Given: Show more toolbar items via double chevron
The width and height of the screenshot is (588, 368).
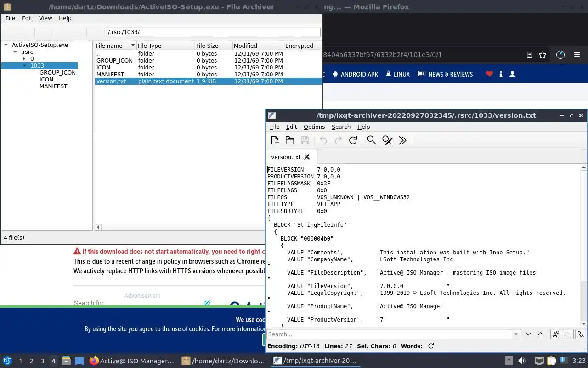Looking at the screenshot, I should click(x=402, y=141).
